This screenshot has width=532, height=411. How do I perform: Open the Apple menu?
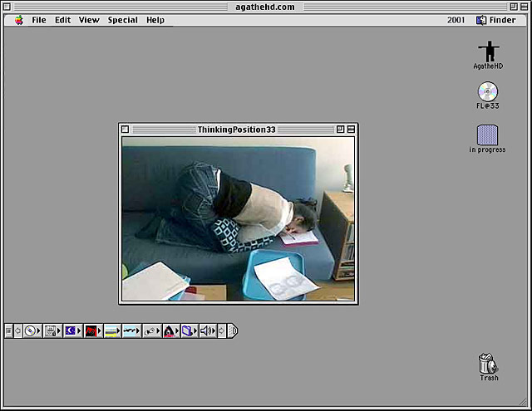[19, 20]
